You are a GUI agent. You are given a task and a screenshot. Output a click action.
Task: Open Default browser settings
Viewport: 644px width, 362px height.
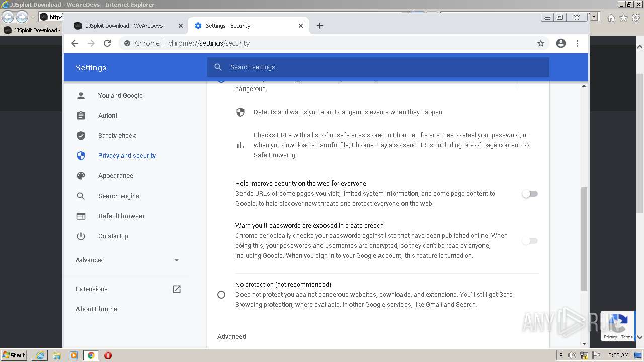[x=121, y=216]
